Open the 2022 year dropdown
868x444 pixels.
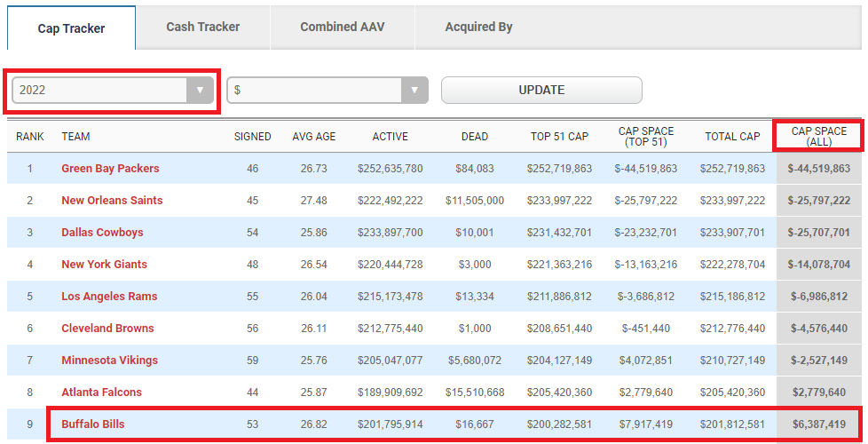(112, 91)
